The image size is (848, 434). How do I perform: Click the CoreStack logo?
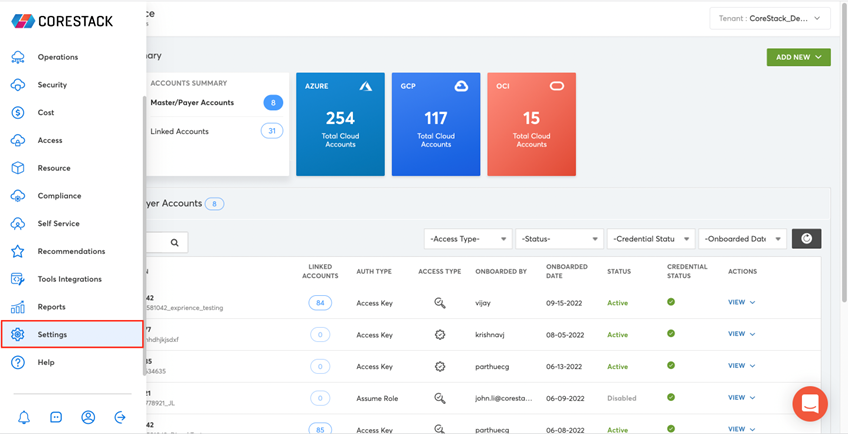(x=62, y=21)
